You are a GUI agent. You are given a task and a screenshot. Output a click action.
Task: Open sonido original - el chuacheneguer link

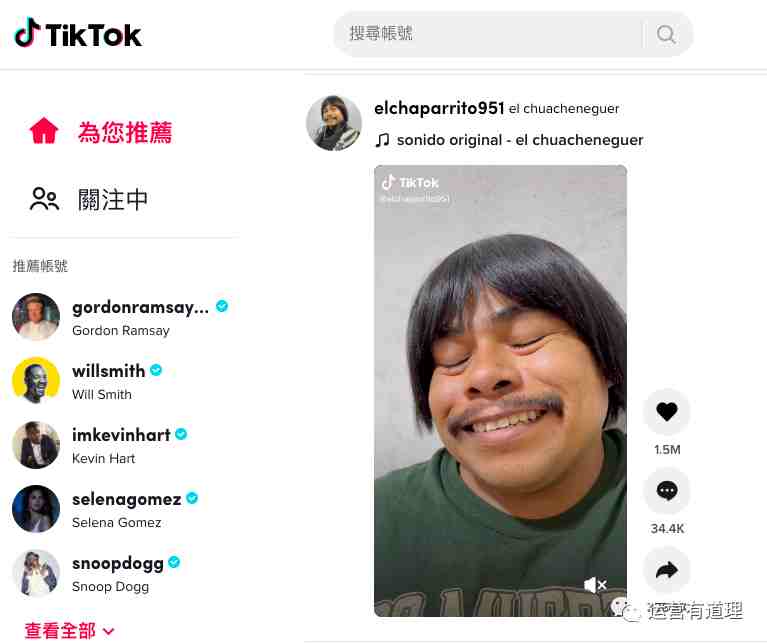coord(519,140)
